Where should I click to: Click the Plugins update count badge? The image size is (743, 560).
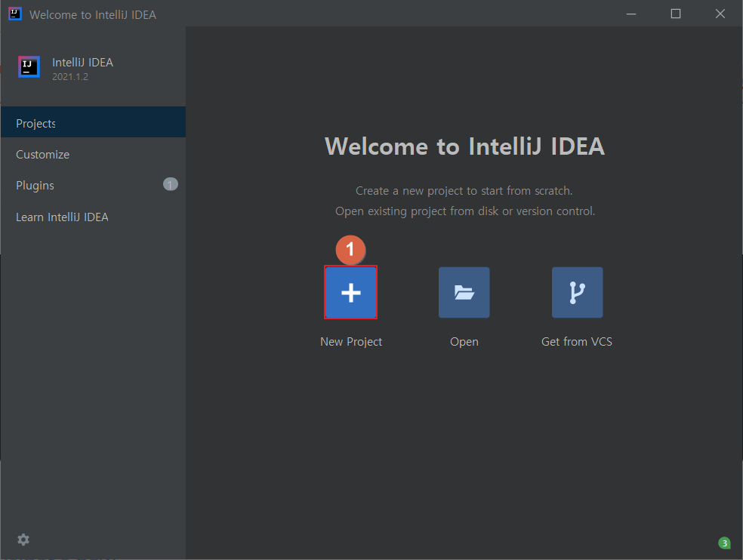(x=171, y=184)
